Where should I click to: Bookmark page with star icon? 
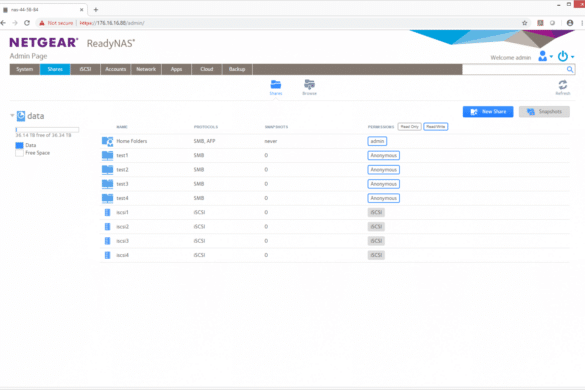(525, 23)
